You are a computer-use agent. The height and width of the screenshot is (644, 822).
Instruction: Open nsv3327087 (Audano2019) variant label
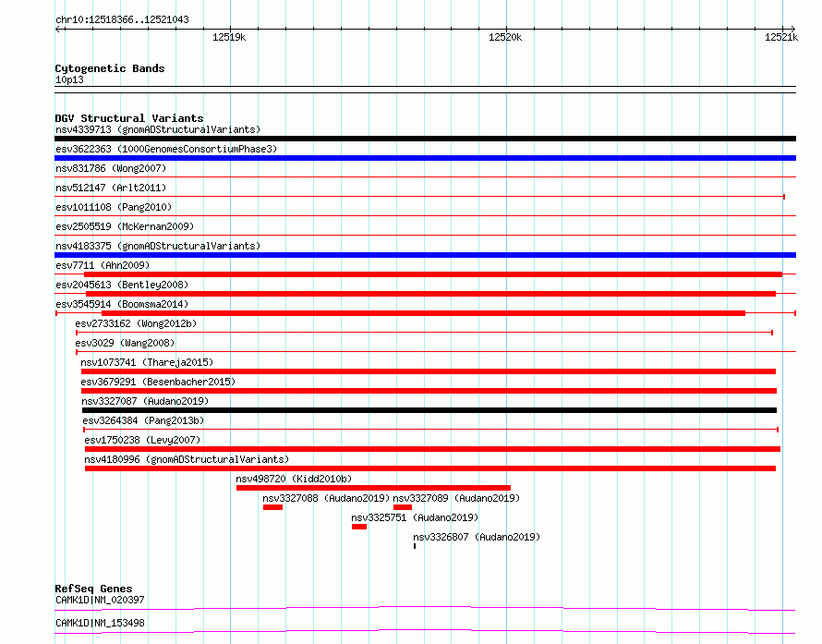pos(145,401)
